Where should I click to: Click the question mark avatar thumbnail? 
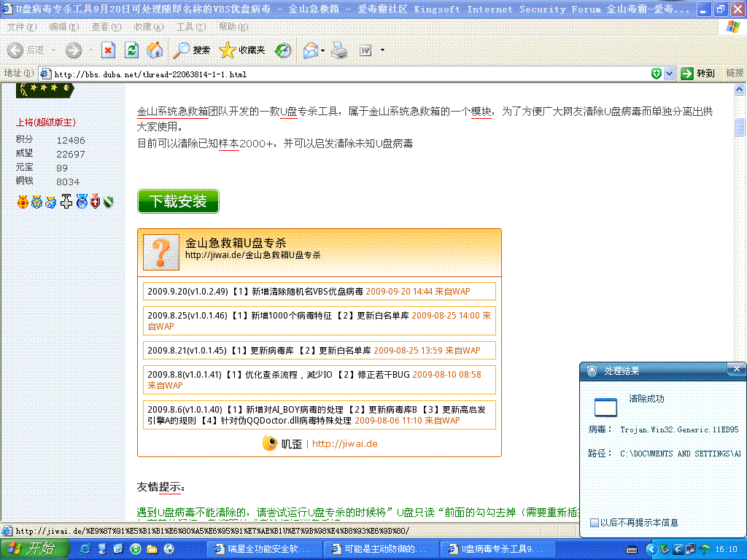point(161,252)
